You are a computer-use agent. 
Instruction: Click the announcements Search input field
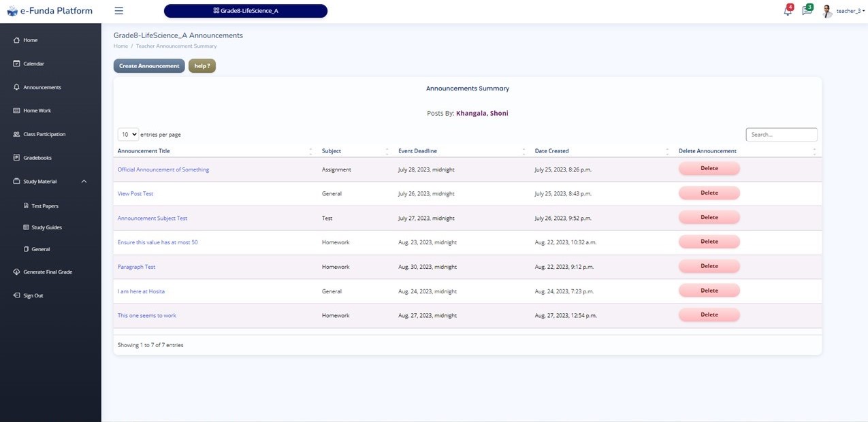pos(782,135)
